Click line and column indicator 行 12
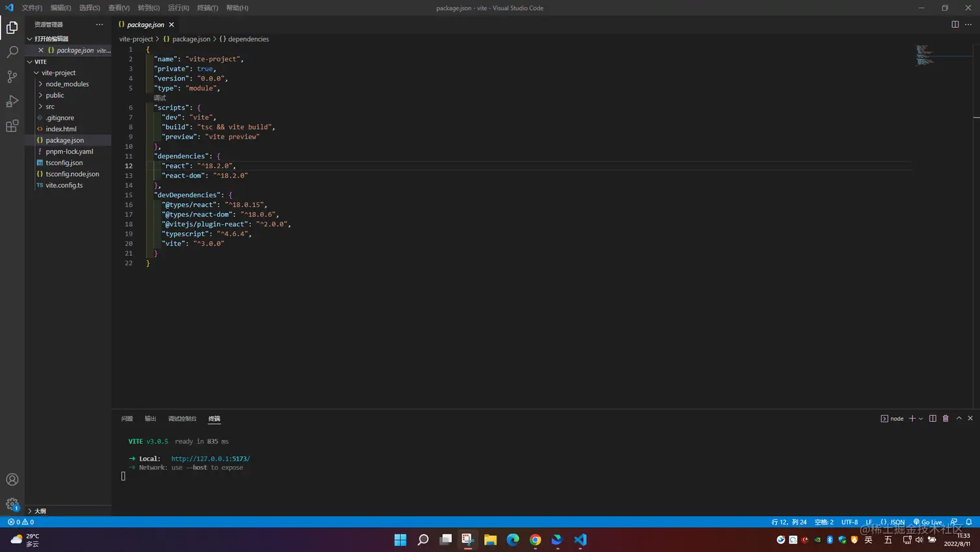 (x=789, y=522)
